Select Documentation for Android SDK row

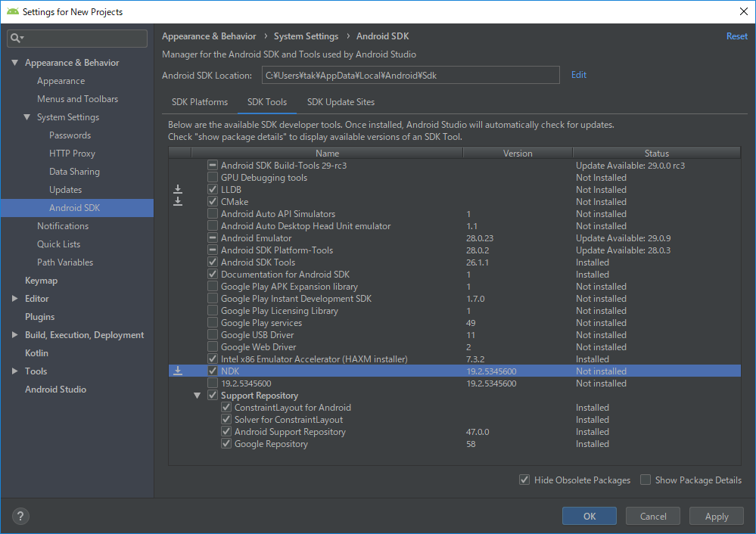[455, 275]
